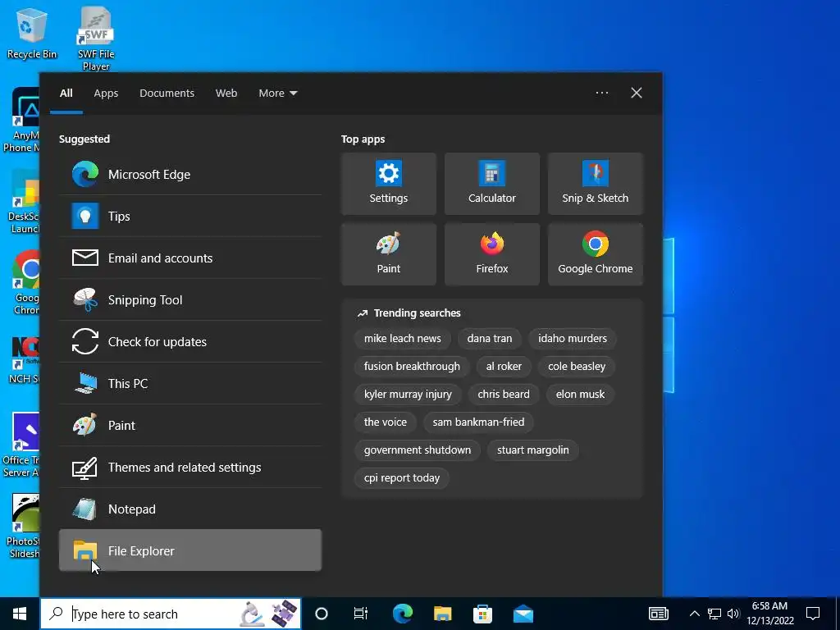
Task: Launch Google Chrome from Top apps
Action: tap(596, 254)
